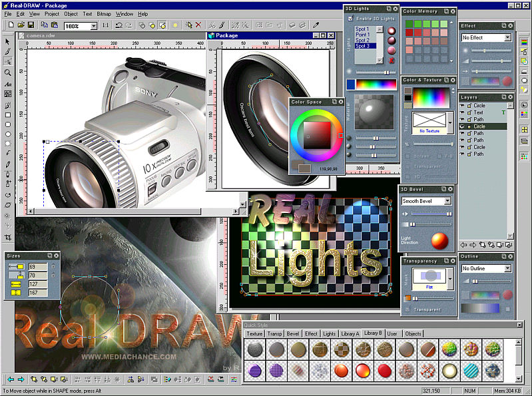Click the red X delete icon
Screen dimensions: 532x396
[x=198, y=25]
